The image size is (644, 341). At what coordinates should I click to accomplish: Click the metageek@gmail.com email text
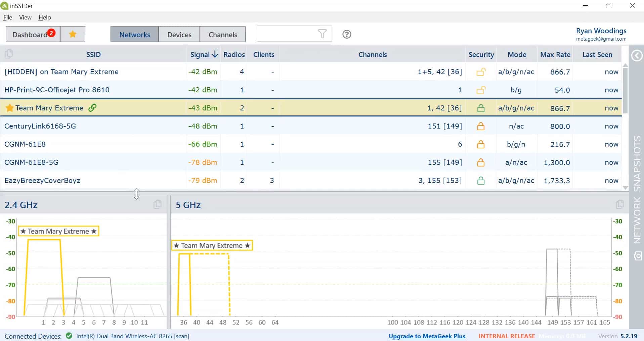coord(601,39)
